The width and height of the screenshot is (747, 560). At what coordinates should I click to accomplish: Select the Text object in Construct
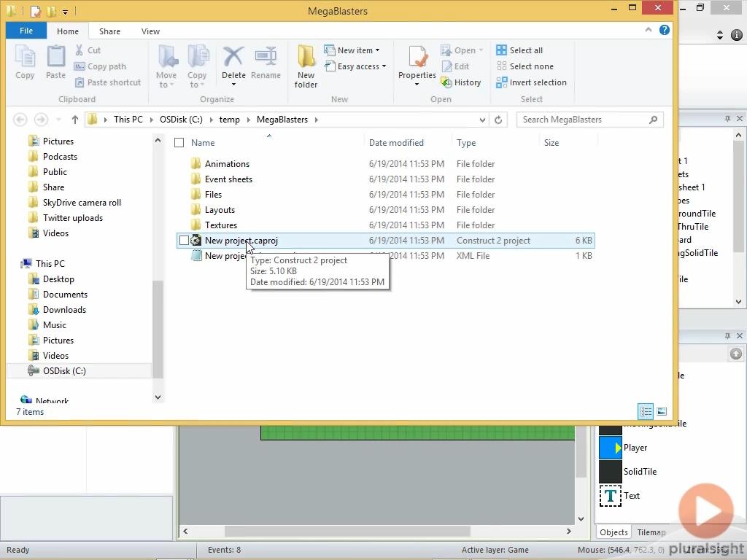tap(620, 496)
